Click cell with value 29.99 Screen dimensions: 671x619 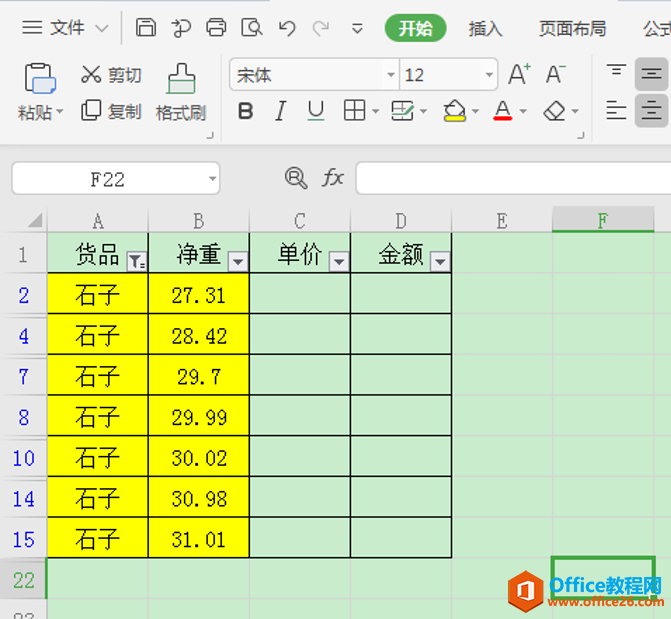[199, 417]
